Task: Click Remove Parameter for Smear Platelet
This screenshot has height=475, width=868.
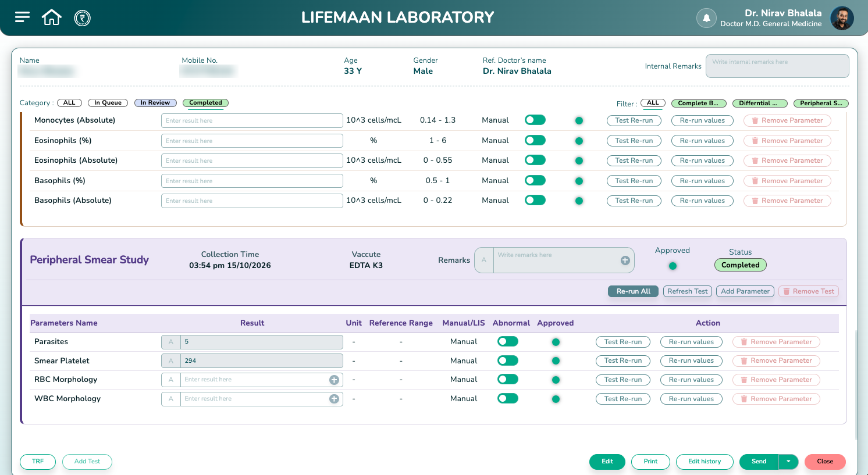Action: [776, 361]
